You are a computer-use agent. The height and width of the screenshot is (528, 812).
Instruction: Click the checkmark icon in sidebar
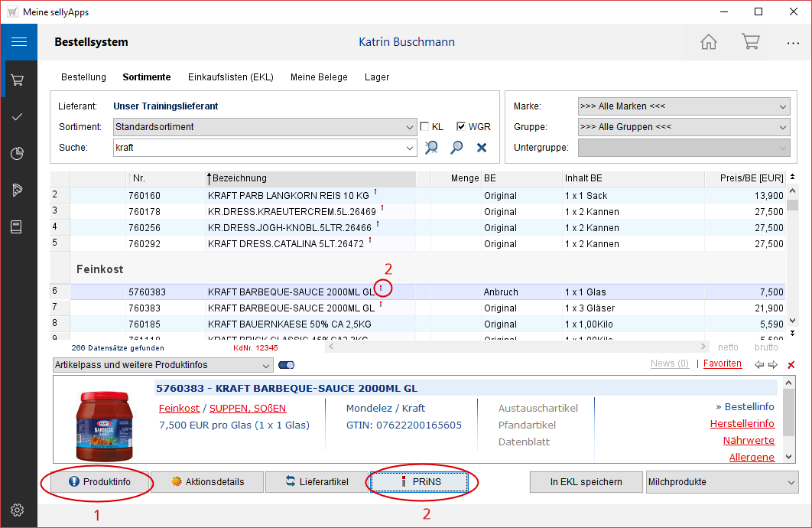point(18,117)
